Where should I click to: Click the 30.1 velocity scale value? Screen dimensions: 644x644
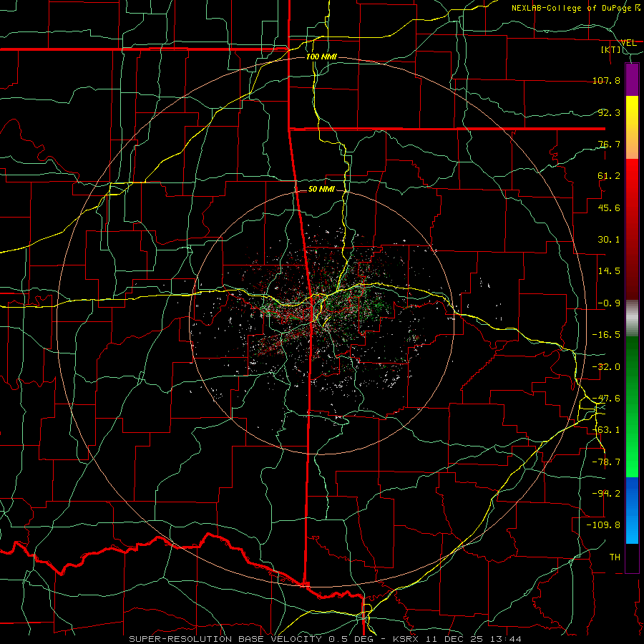click(x=609, y=240)
